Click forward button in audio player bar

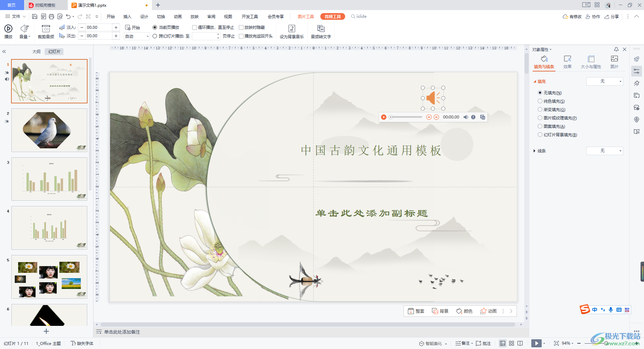click(x=436, y=117)
